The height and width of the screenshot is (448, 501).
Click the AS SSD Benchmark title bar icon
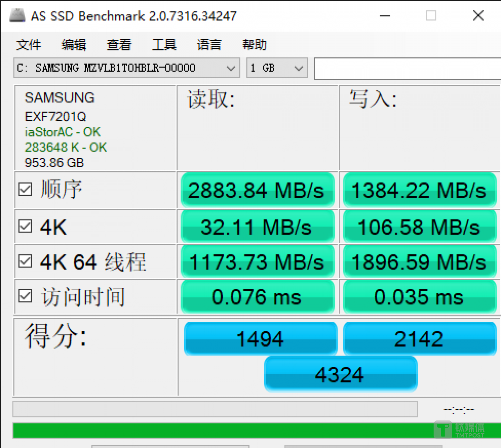[18, 16]
